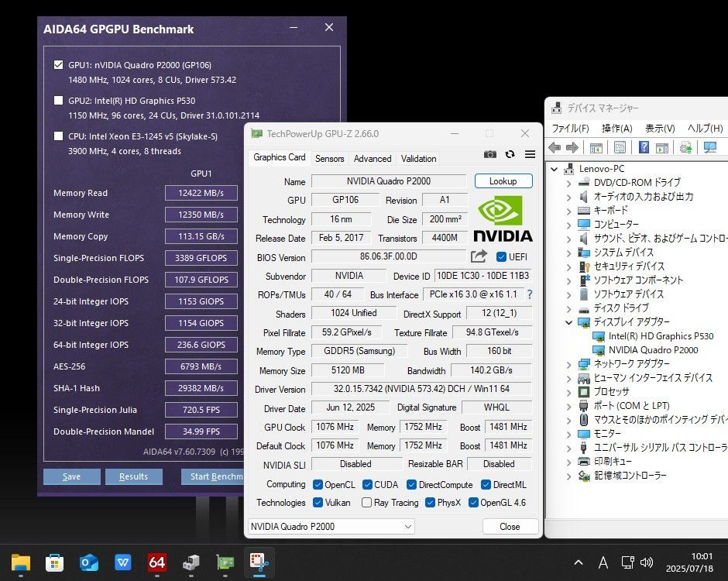Image resolution: width=728 pixels, height=581 pixels.
Task: Expand the ネットワーク アダプター tree node
Action: click(569, 364)
